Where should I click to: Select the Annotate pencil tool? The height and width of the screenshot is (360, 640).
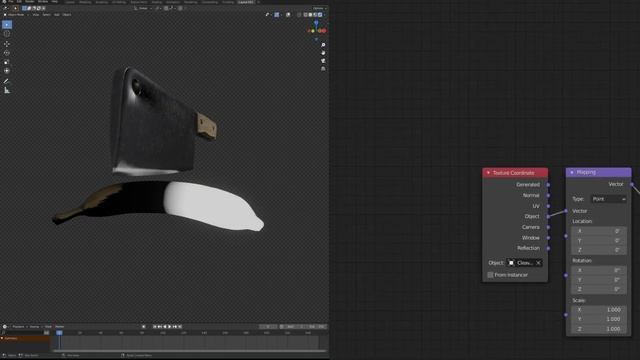pyautogui.click(x=7, y=81)
